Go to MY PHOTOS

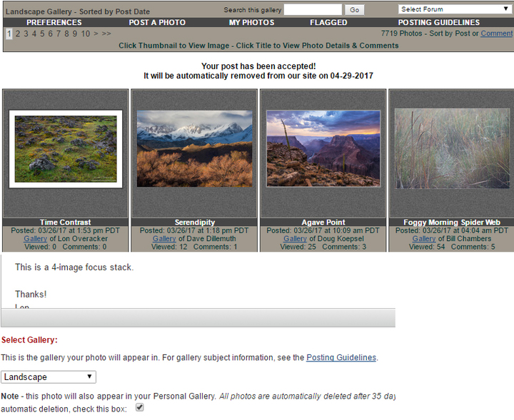click(x=251, y=23)
